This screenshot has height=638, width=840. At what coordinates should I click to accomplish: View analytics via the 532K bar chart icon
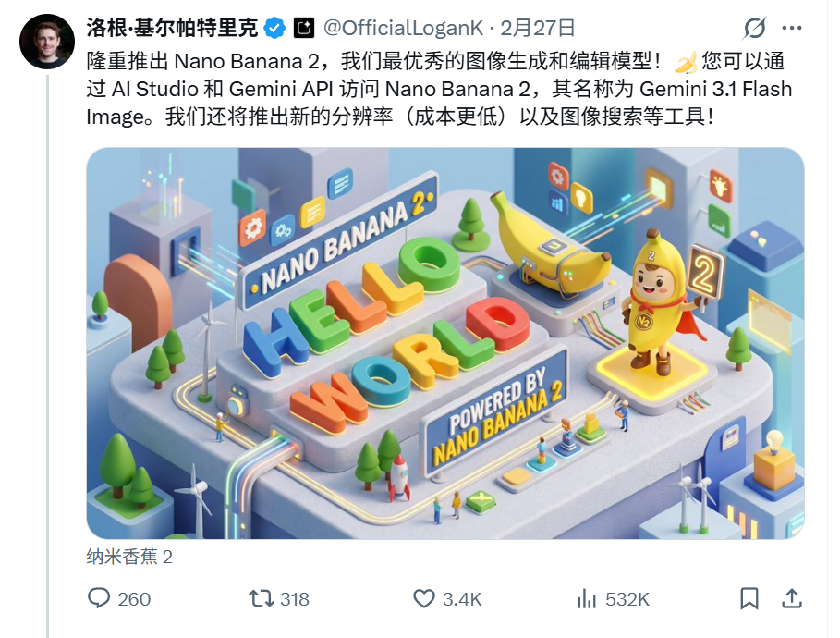click(x=587, y=598)
